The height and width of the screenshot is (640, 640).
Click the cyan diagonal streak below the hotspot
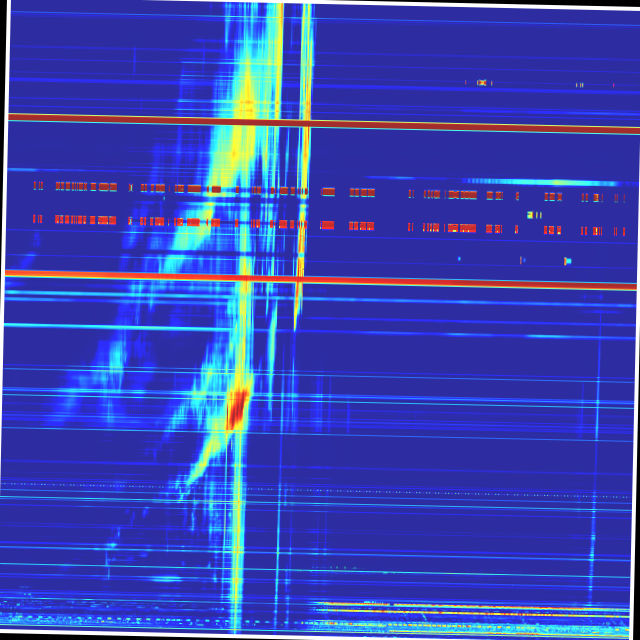(195, 472)
